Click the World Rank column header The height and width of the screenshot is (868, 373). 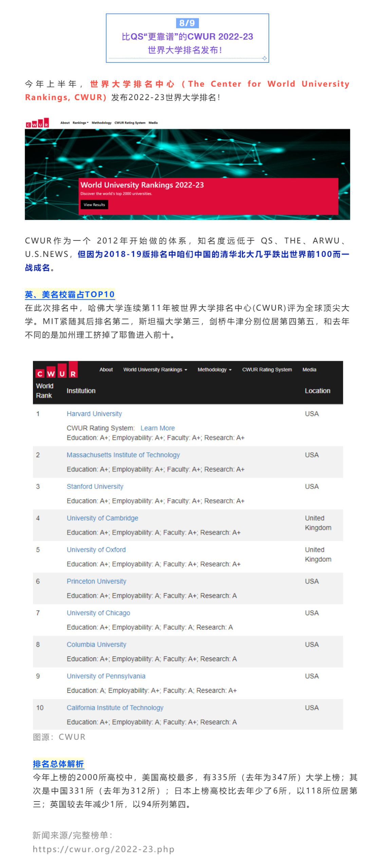[x=44, y=391]
